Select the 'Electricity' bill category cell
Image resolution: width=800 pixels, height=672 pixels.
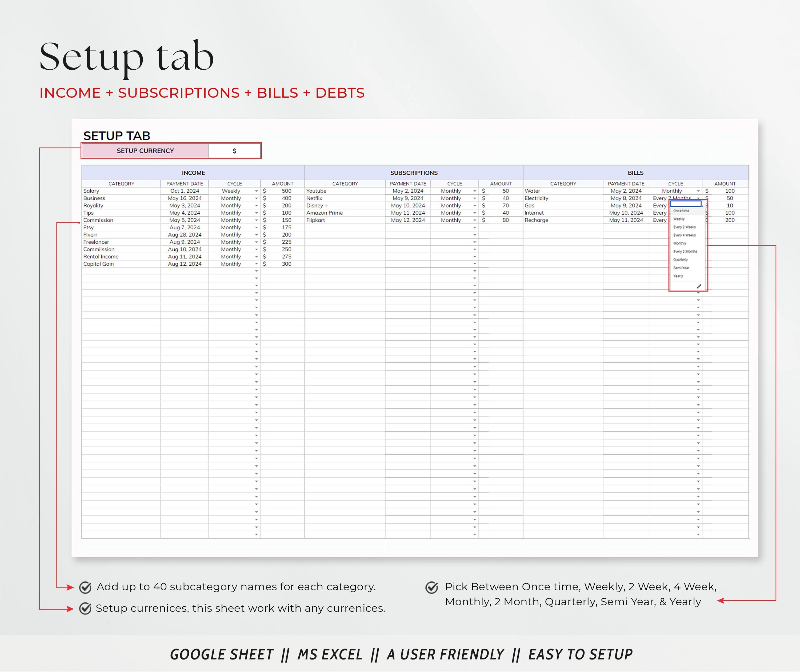pyautogui.click(x=563, y=198)
